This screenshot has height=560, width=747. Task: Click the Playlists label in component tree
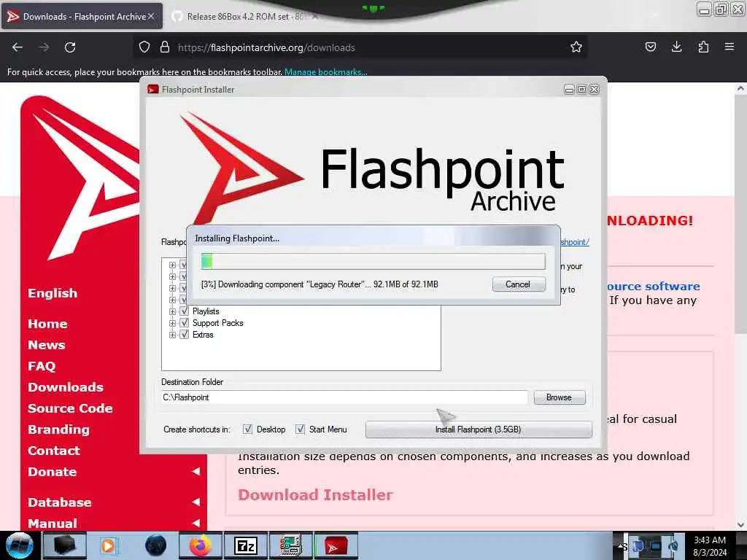206,311
